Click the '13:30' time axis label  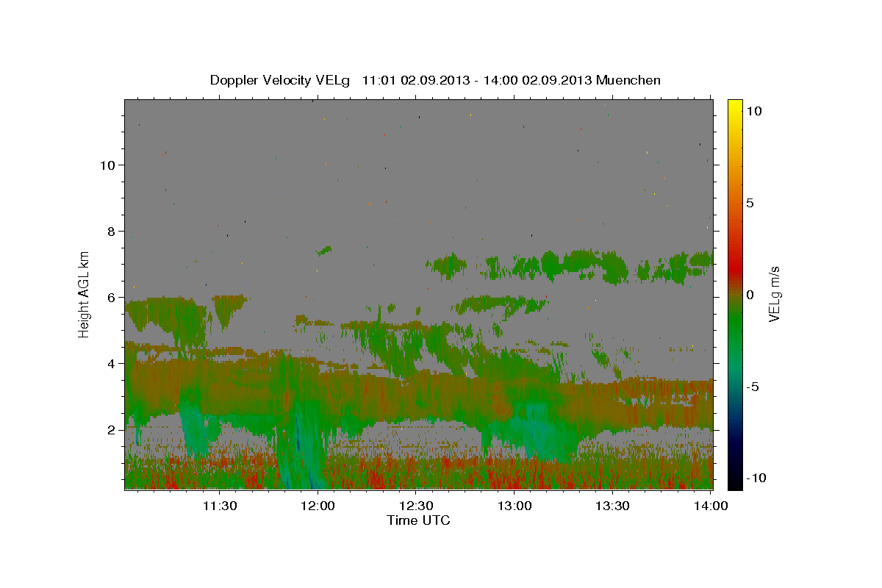[x=613, y=506]
